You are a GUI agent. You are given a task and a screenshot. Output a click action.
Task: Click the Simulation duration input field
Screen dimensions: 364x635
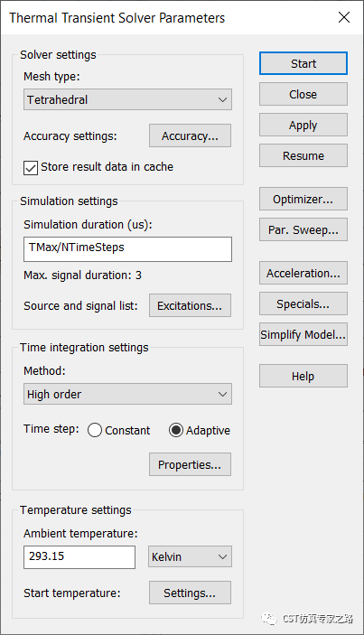pyautogui.click(x=127, y=249)
